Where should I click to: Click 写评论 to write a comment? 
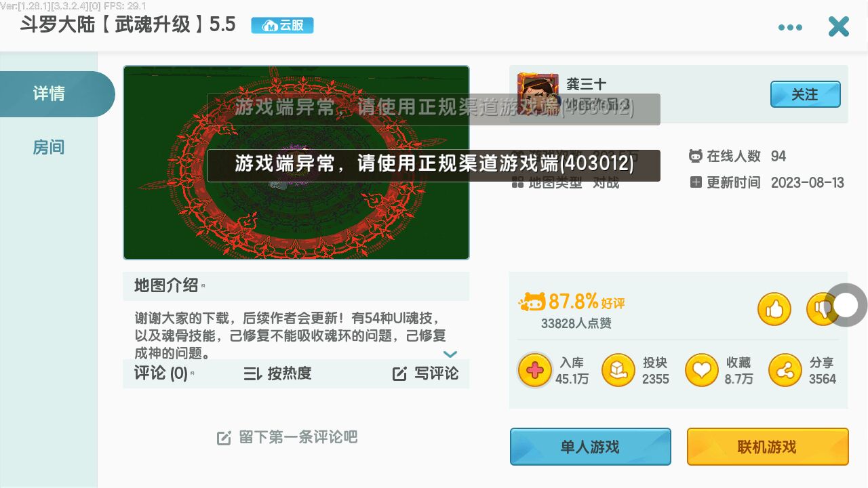[x=425, y=373]
